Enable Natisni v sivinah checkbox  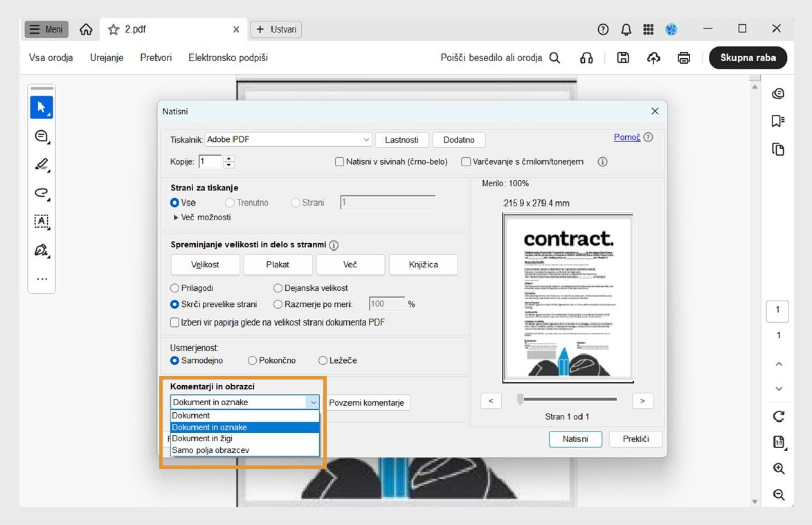(340, 161)
